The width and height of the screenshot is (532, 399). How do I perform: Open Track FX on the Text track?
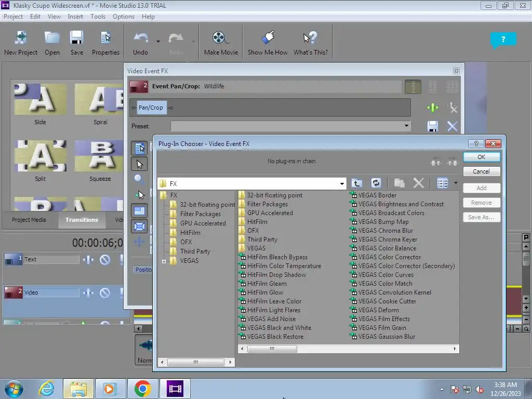(88, 260)
